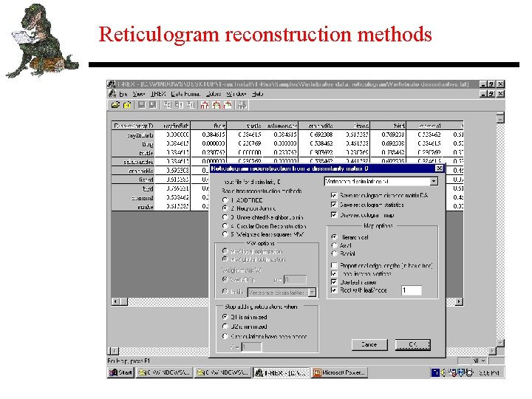Close the Reticulogram reconstruction dialog with the X
Viewport: 532px width, 399px height.
click(440, 168)
